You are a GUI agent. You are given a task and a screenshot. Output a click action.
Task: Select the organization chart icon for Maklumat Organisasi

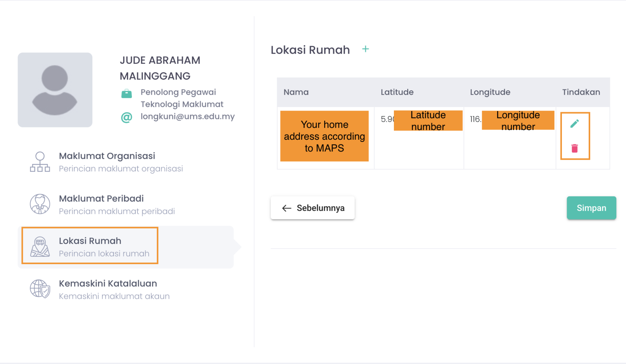click(40, 161)
